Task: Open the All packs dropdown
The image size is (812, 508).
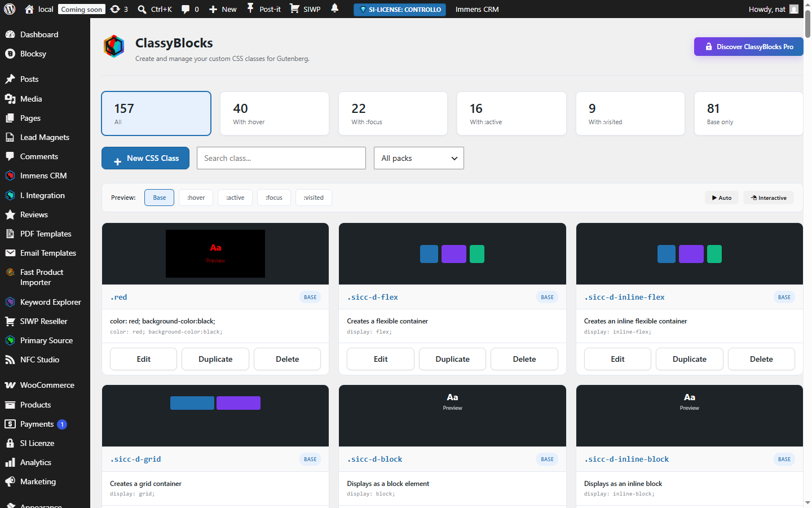Action: click(419, 158)
